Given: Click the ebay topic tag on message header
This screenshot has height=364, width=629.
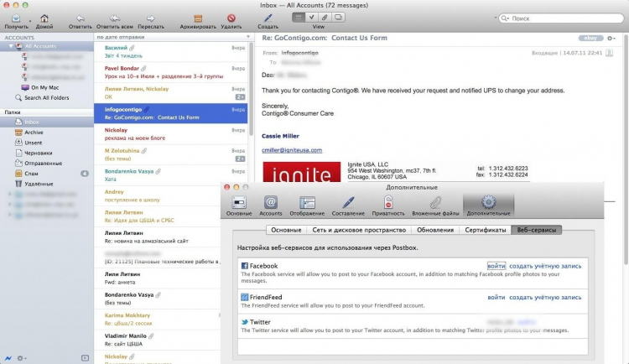Looking at the screenshot, I should tap(590, 38).
